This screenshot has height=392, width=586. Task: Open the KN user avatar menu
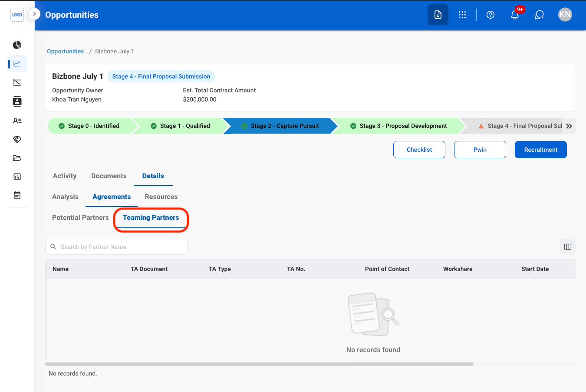pos(565,15)
